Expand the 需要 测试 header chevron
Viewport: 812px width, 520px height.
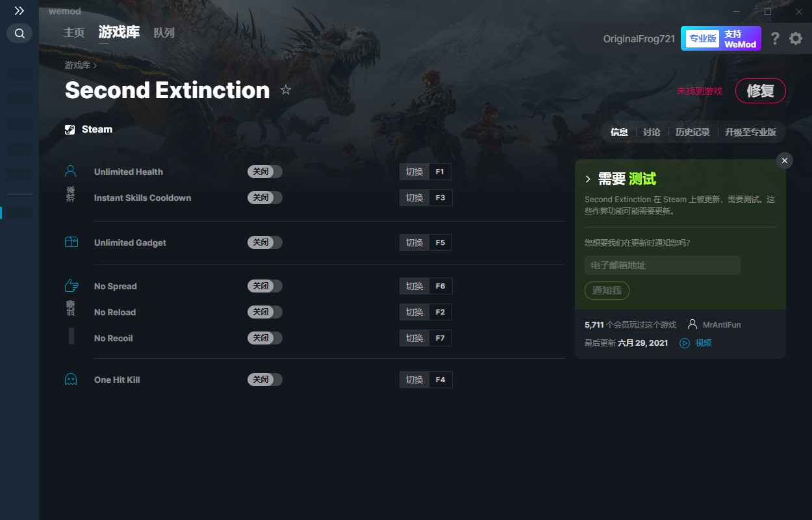click(588, 179)
